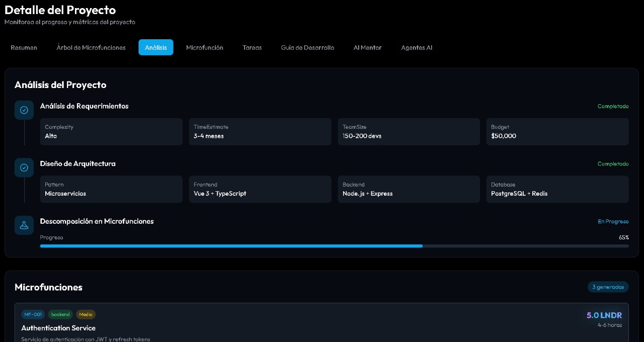This screenshot has height=342, width=644.
Task: Click the '3 generadas' badge
Action: 608,287
